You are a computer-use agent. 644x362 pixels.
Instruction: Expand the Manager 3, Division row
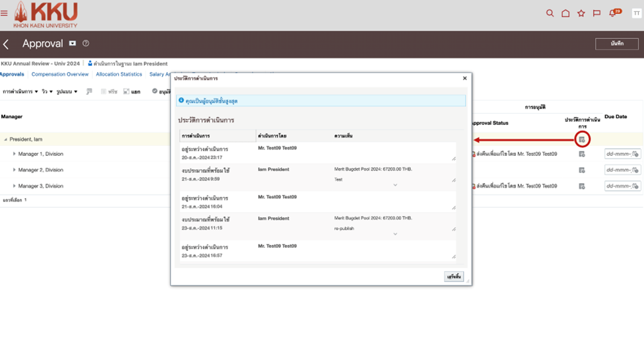pos(15,186)
